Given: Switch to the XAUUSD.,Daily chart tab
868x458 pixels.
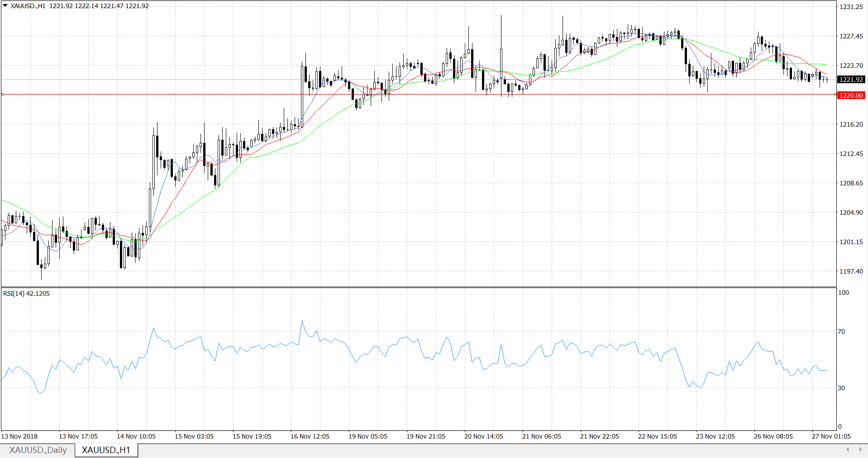Looking at the screenshot, I should [38, 450].
